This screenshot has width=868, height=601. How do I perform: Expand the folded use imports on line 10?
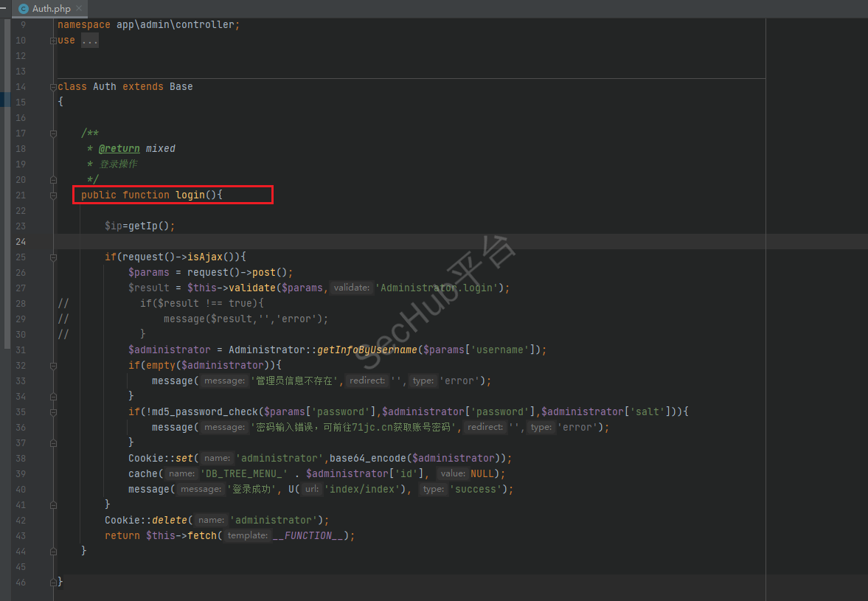pos(53,41)
